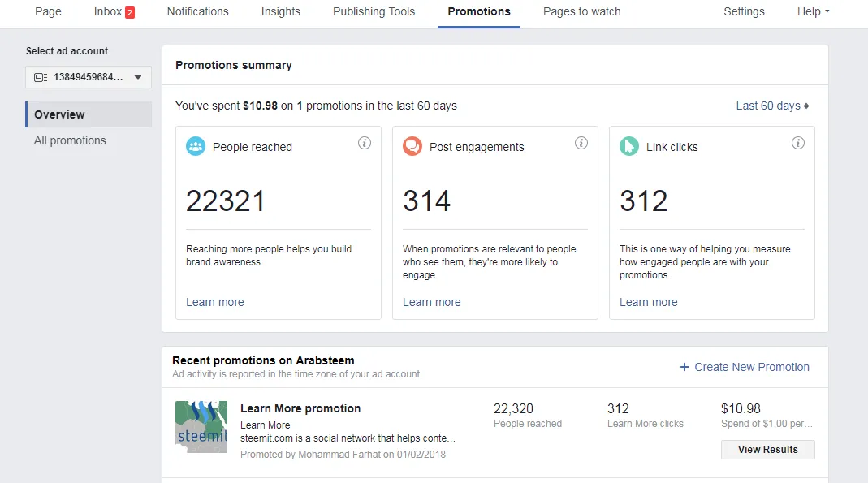868x483 pixels.
Task: Select the Promotions tab
Action: pyautogui.click(x=479, y=11)
